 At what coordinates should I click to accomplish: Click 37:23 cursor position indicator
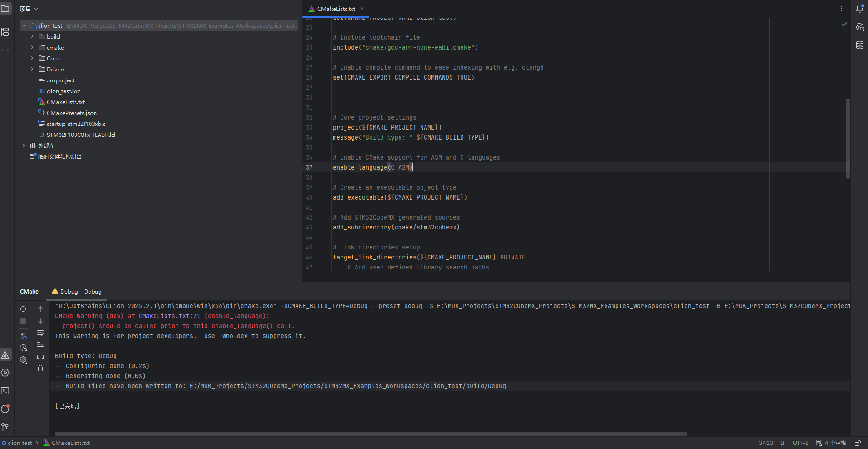[x=766, y=443]
